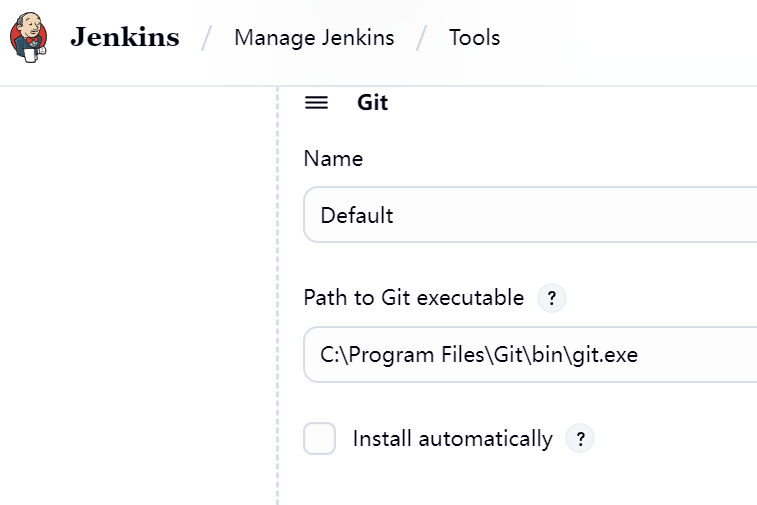Open help for Install automatically
The height and width of the screenshot is (505, 757).
point(580,439)
